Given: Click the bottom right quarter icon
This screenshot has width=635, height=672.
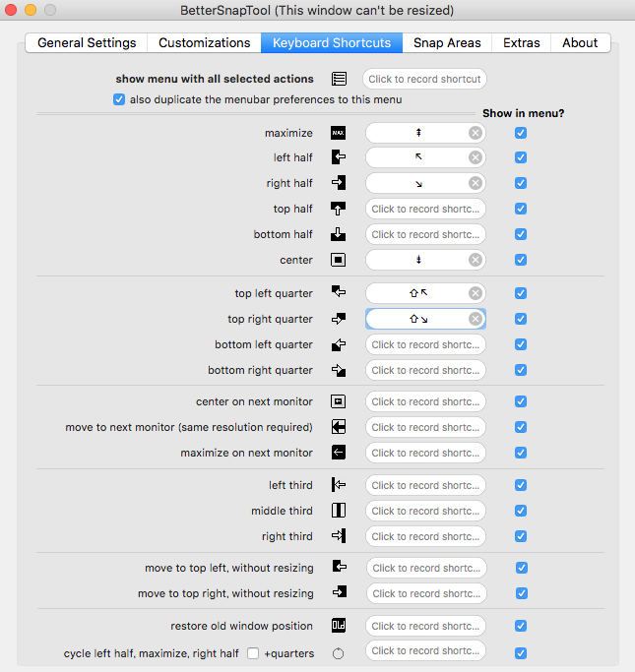Looking at the screenshot, I should tap(339, 370).
